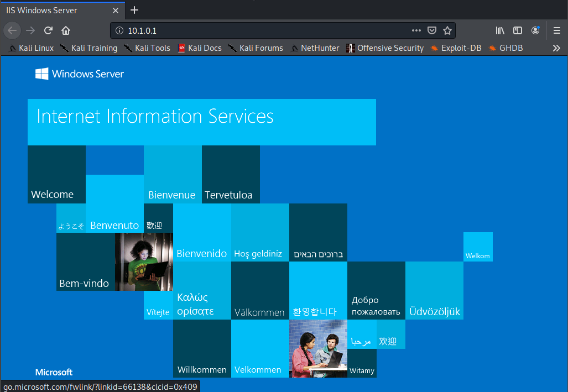This screenshot has width=568, height=392.
Task: Click the woman with laptop photo
Action: pos(144,262)
